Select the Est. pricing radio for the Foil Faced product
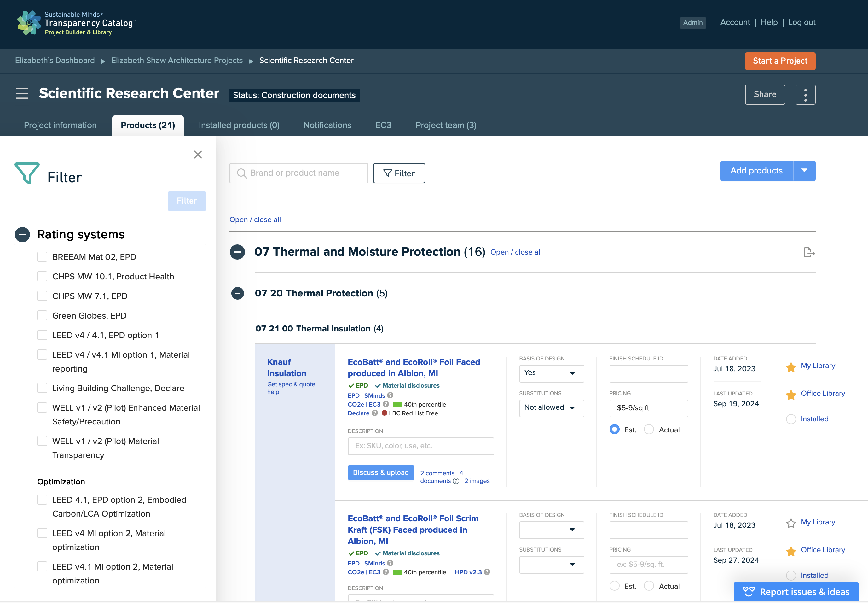The width and height of the screenshot is (868, 603). (x=614, y=430)
